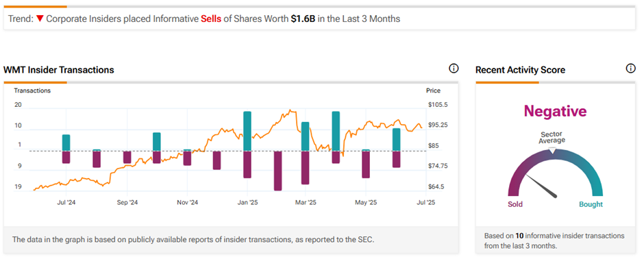Open the WMT Insider Transactions info icon

tap(454, 69)
